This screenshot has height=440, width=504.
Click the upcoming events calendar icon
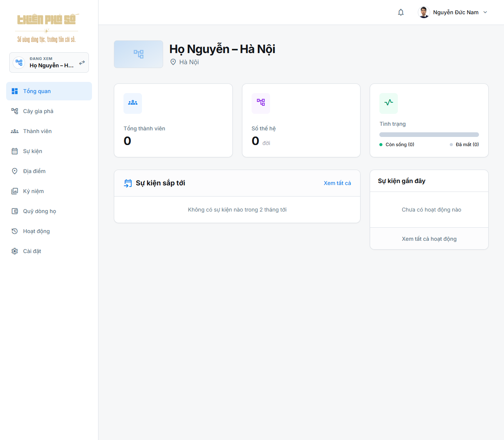tap(128, 183)
